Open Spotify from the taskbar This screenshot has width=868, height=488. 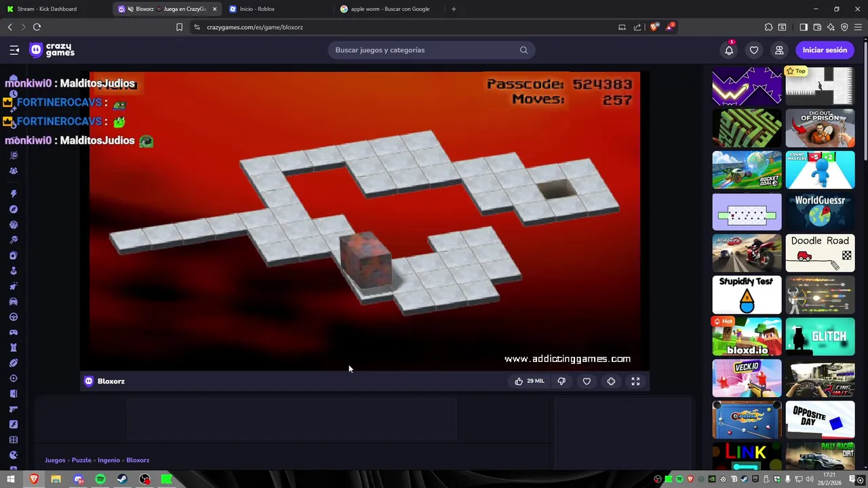(100, 479)
